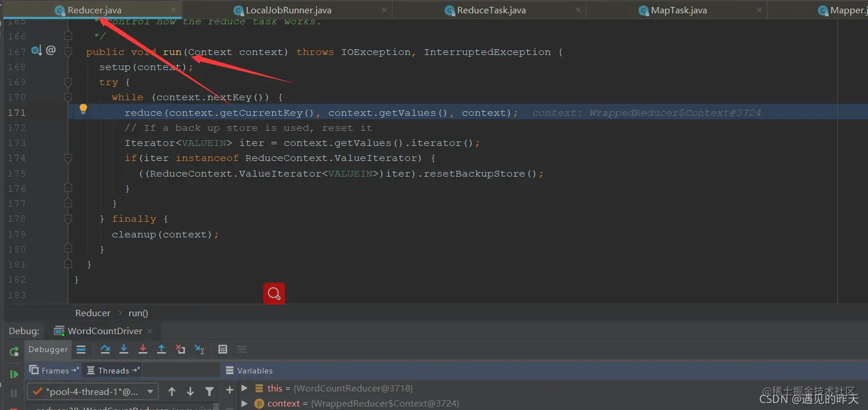
Task: Click gutter line number 168
Action: (17, 67)
